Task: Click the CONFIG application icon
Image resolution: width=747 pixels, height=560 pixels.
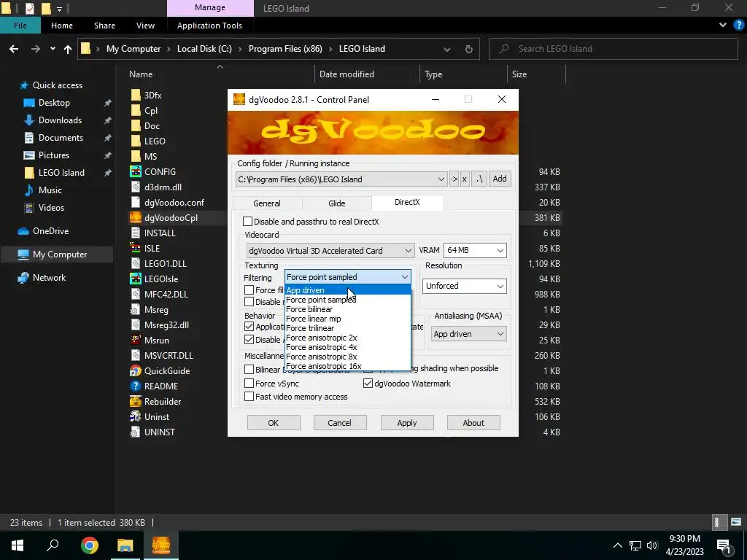Action: pos(136,171)
